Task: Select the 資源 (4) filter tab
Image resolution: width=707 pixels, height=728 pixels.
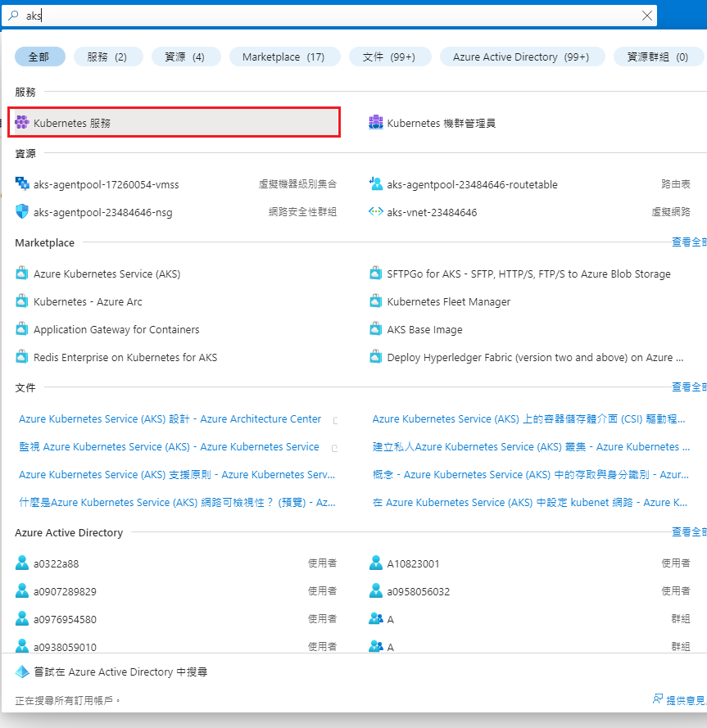Action: (186, 57)
